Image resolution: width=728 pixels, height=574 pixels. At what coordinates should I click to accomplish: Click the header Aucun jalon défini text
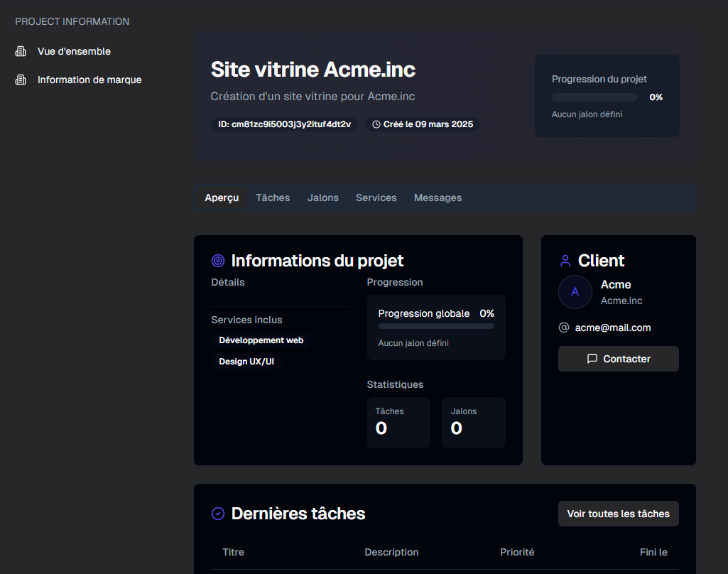tap(587, 114)
